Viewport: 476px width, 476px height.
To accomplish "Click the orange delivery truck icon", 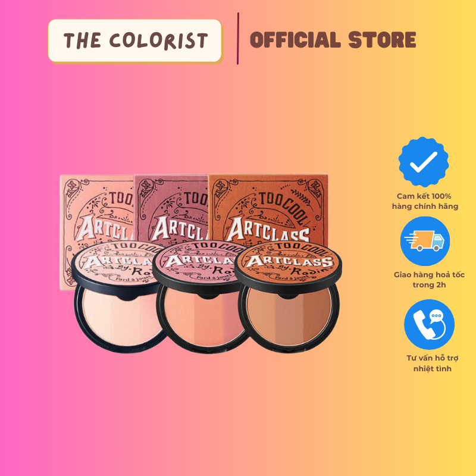I will coord(425,241).
